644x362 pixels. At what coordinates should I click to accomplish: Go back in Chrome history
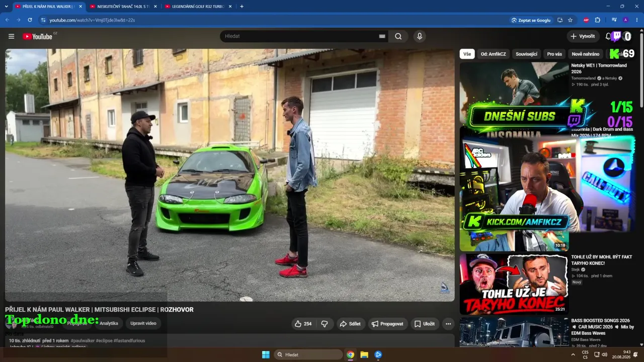(x=7, y=20)
